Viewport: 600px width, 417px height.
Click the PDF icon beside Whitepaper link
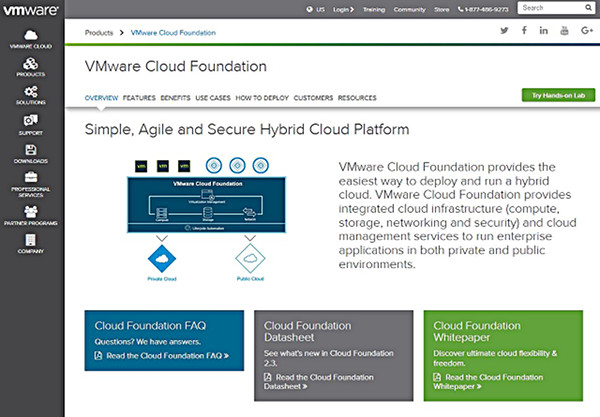click(x=437, y=377)
